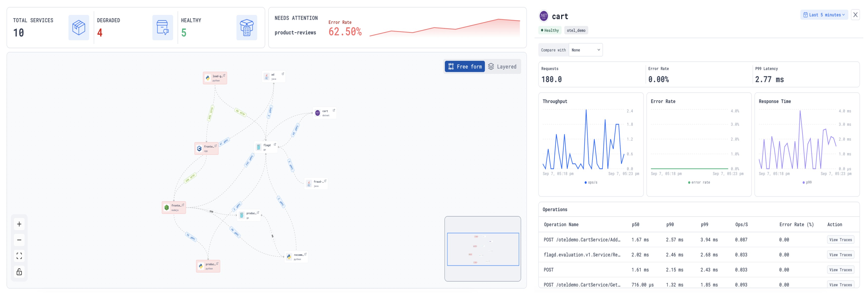Select the Java icon on the fraud node
Image resolution: width=868 pixels, height=297 pixels.
coord(309,184)
